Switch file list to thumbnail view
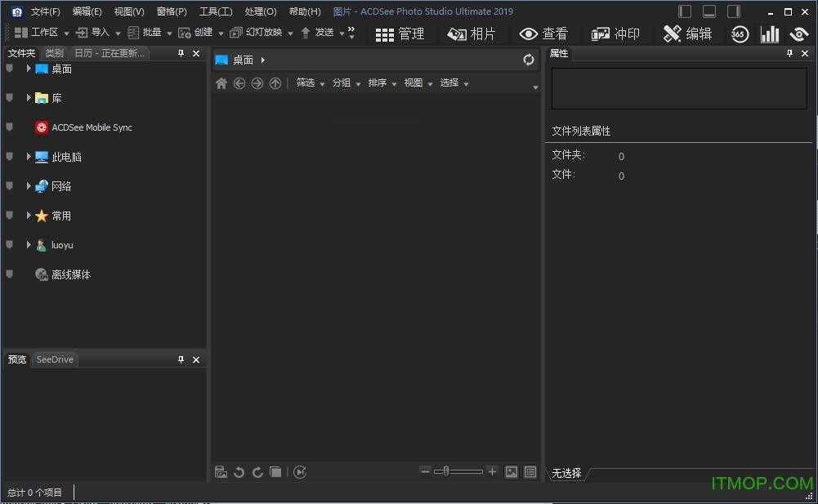The width and height of the screenshot is (818, 504). (512, 471)
